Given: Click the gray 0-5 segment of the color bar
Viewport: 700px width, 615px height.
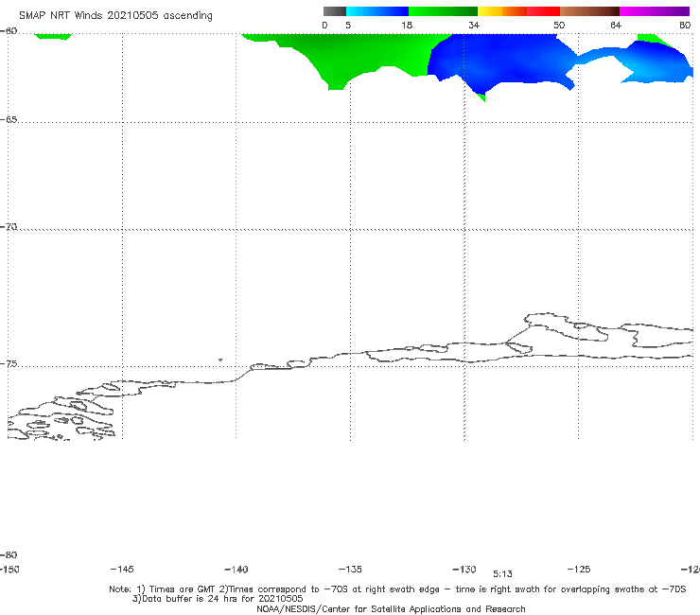Looking at the screenshot, I should 335,11.
